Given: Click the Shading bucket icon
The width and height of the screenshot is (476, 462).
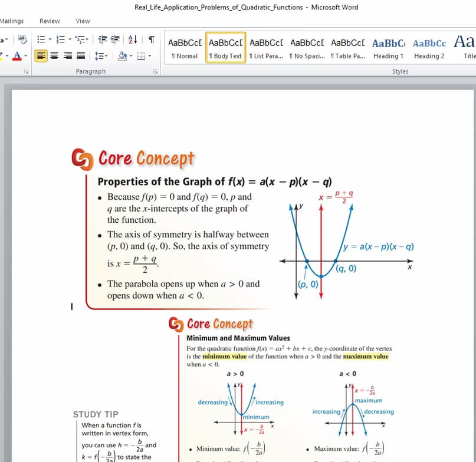Looking at the screenshot, I should point(122,56).
